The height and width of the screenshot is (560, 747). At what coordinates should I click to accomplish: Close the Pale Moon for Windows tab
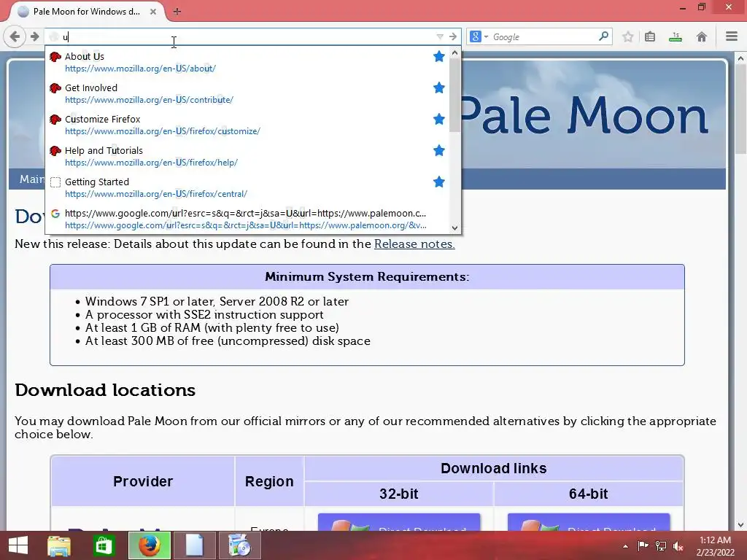[x=153, y=12]
